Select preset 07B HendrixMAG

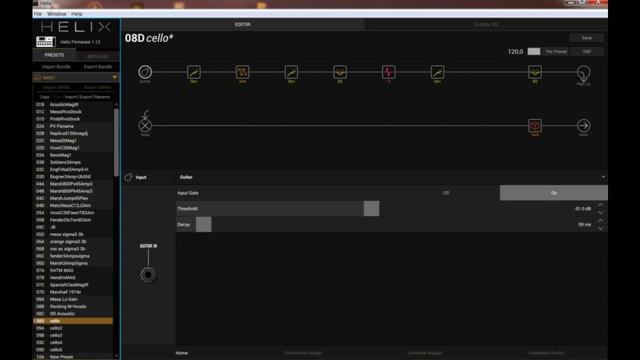73,278
